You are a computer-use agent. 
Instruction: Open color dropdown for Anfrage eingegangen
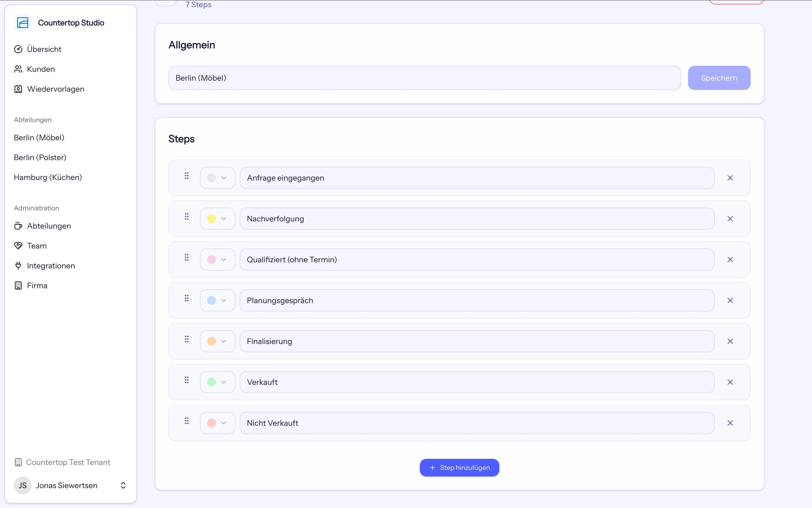pos(217,178)
